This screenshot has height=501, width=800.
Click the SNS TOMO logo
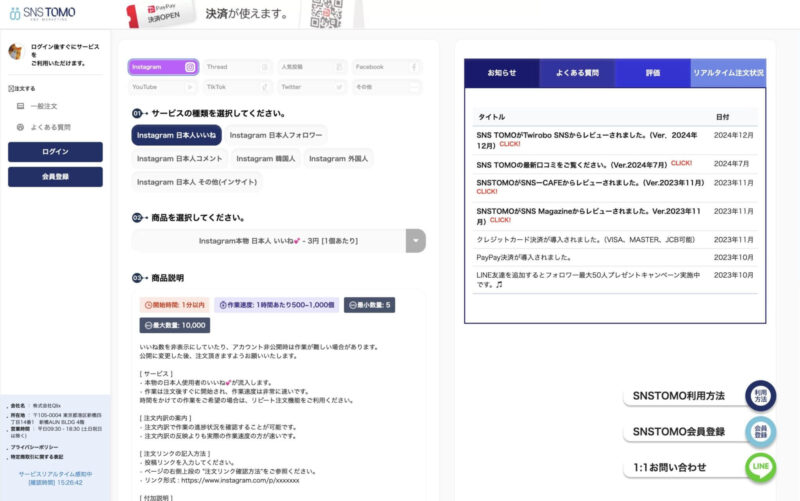pos(43,13)
